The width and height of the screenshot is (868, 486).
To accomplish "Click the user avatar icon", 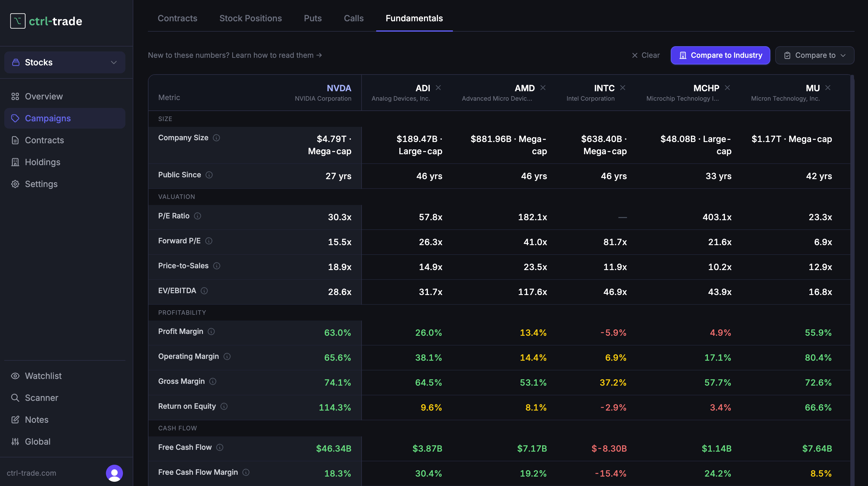I will click(x=114, y=473).
